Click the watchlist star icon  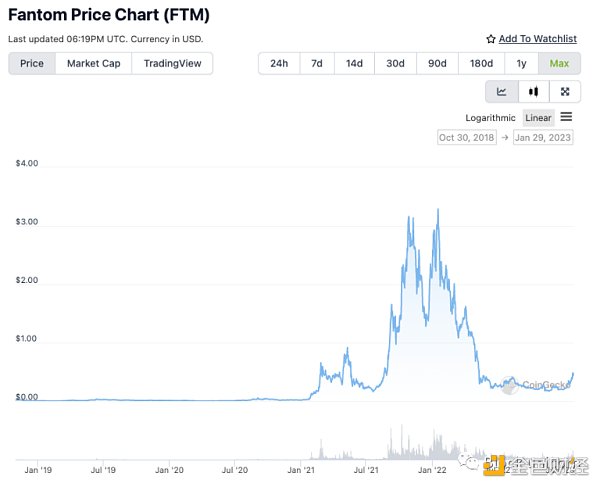click(x=491, y=39)
